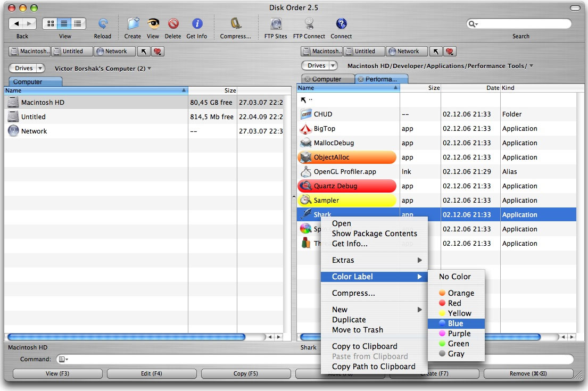Select the CHUD folder
This screenshot has height=391, width=588.
(436, 114)
